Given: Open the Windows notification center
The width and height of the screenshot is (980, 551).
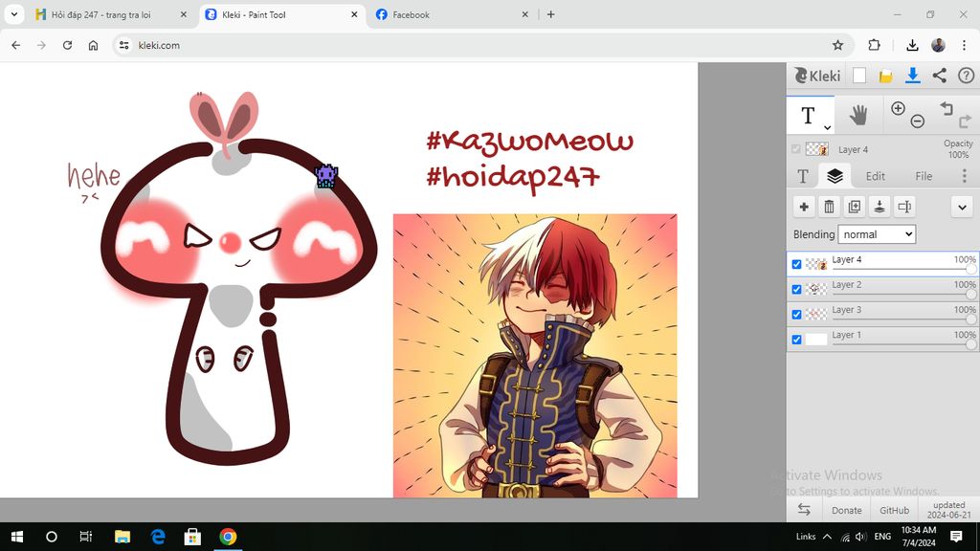Looking at the screenshot, I should 956,536.
